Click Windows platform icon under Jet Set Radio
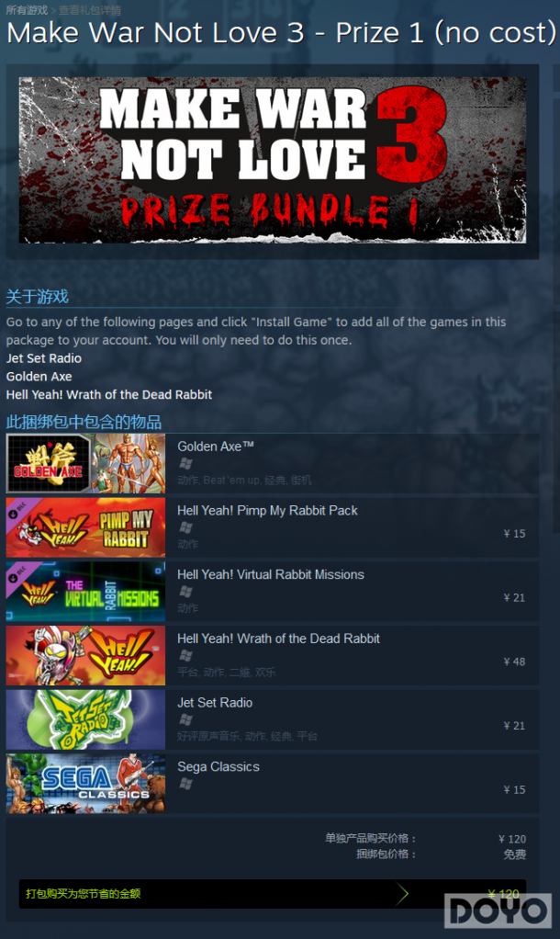 click(186, 719)
